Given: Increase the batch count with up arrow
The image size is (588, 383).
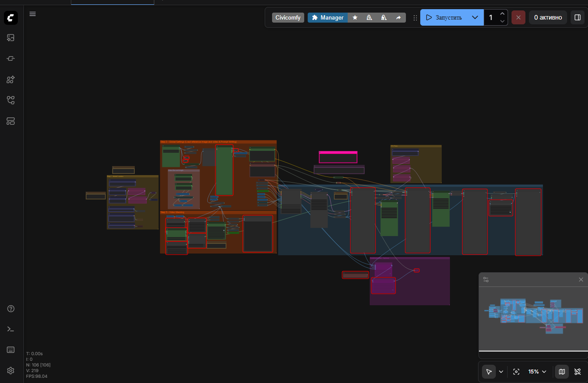Looking at the screenshot, I should (502, 14).
